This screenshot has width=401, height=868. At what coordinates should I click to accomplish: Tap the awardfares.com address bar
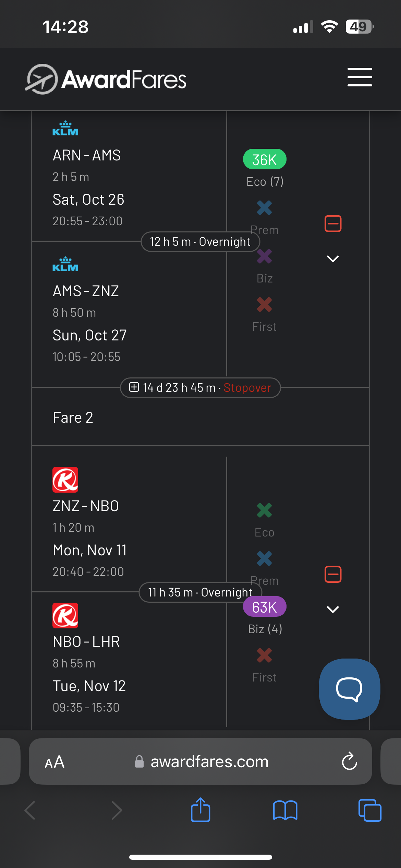[x=209, y=762]
